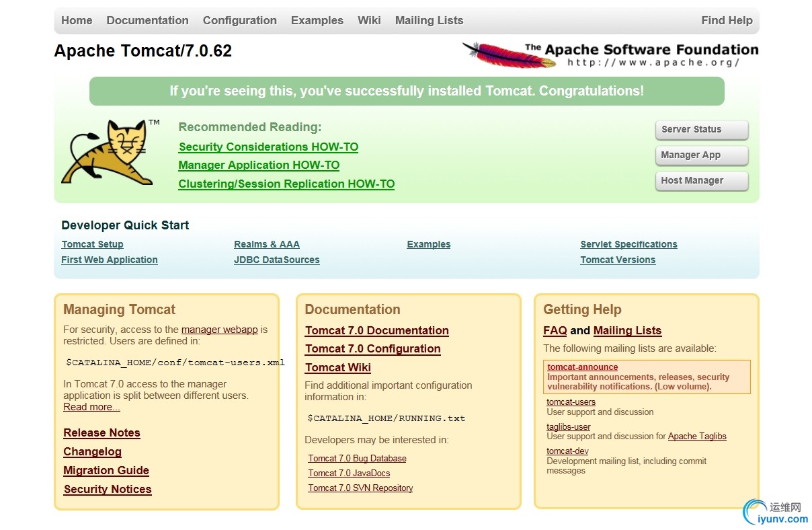
Task: Open the Home navigation item
Action: click(x=77, y=20)
